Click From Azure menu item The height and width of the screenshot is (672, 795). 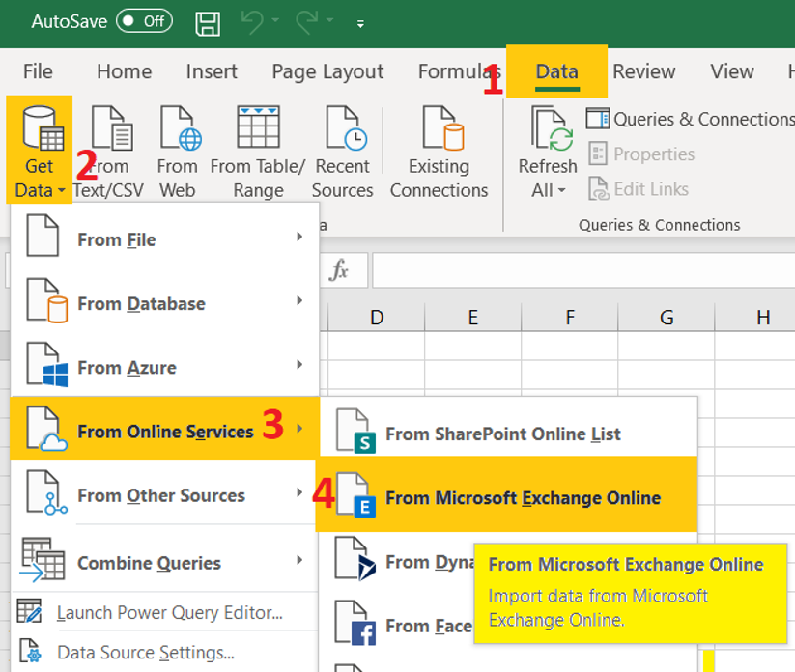165,365
